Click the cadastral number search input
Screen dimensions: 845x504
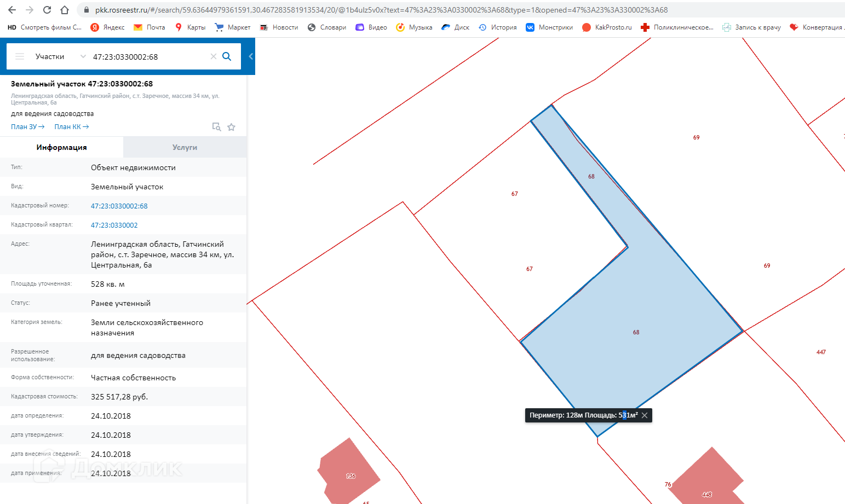pos(148,56)
